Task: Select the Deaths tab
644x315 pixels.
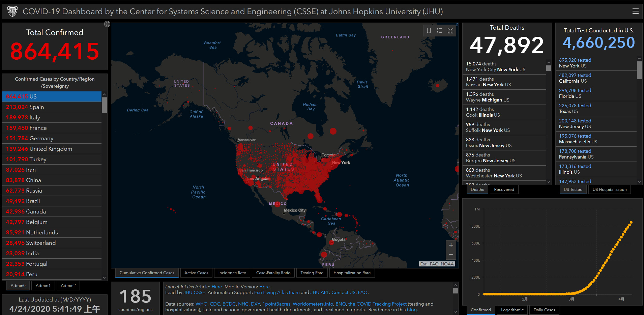Action: 477,190
